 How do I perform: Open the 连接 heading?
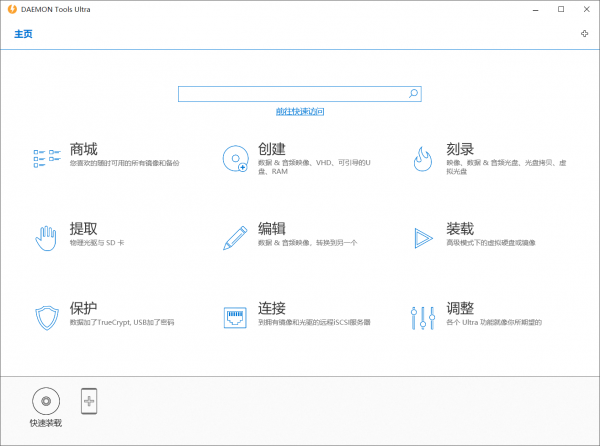point(272,308)
